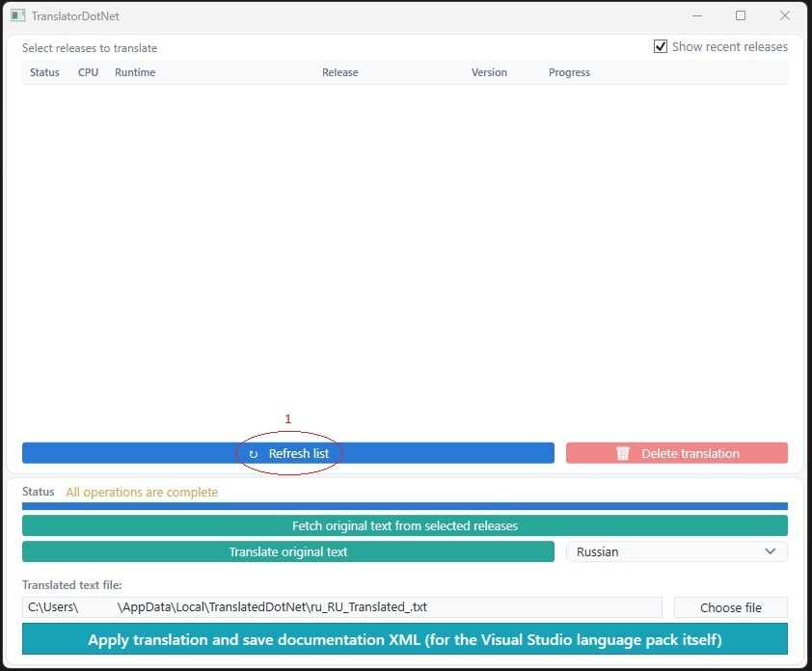Click the translated text file path field
The height and width of the screenshot is (671, 812).
[341, 607]
